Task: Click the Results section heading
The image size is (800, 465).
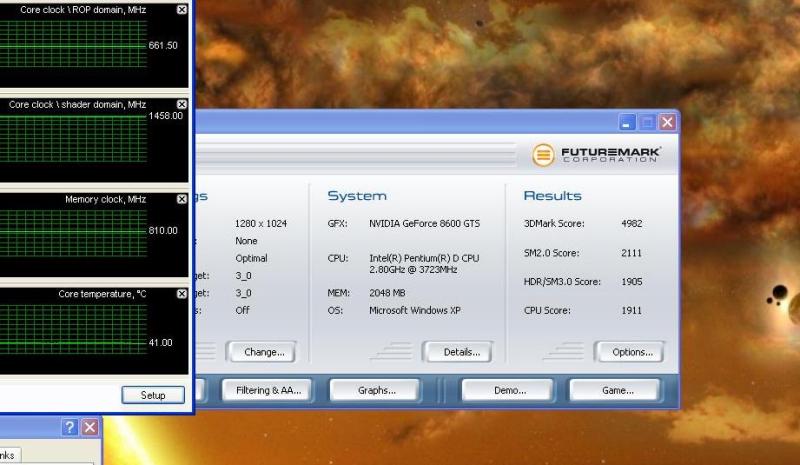Action: point(553,196)
